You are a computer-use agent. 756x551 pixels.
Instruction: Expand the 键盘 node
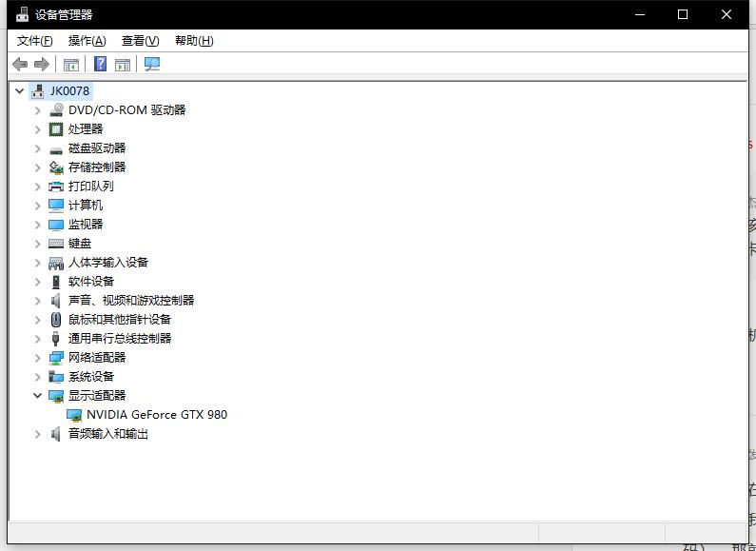38,244
